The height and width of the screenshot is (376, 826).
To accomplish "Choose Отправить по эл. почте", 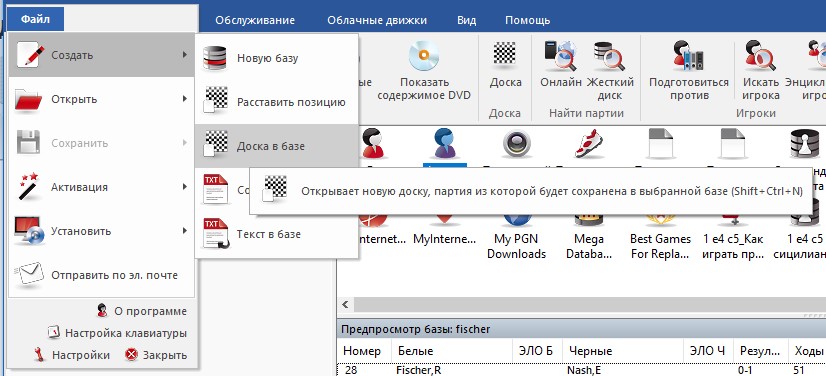I will tap(102, 275).
